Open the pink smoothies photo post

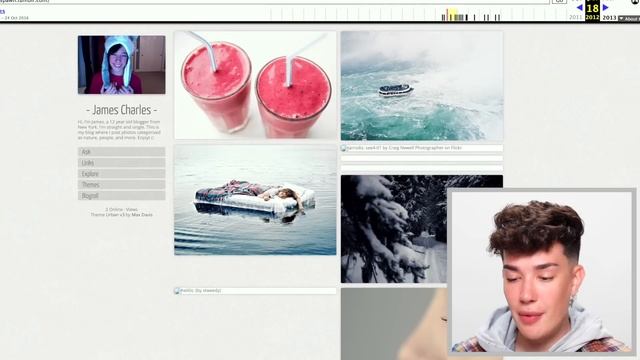coord(256,85)
